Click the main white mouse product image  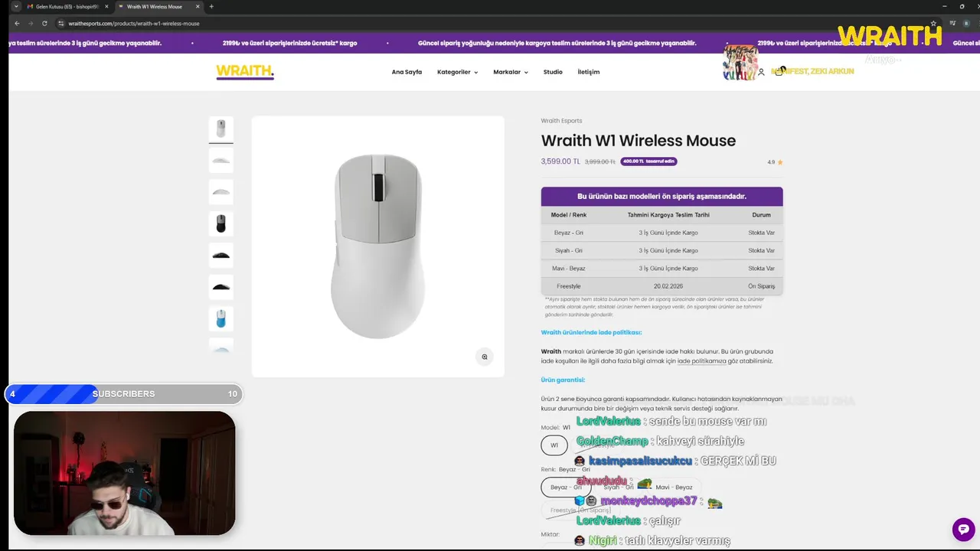pos(377,246)
